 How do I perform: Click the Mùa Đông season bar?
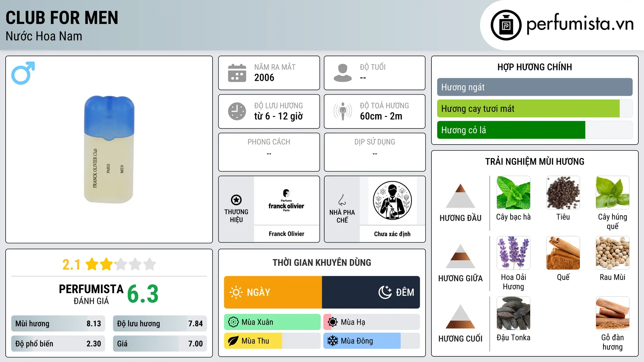372,341
